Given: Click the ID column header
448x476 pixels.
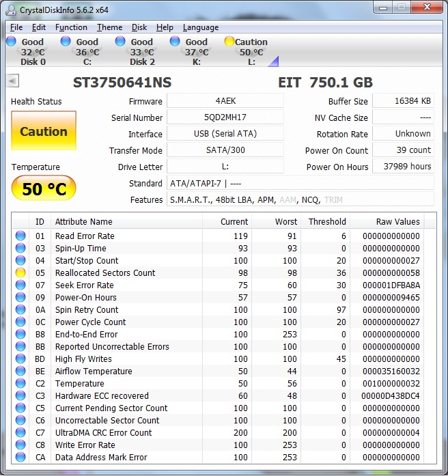Looking at the screenshot, I should 40,221.
